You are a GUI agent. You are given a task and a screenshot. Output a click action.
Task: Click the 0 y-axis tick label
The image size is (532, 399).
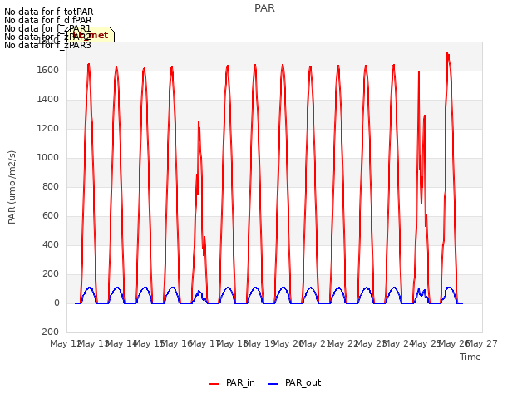coord(57,303)
